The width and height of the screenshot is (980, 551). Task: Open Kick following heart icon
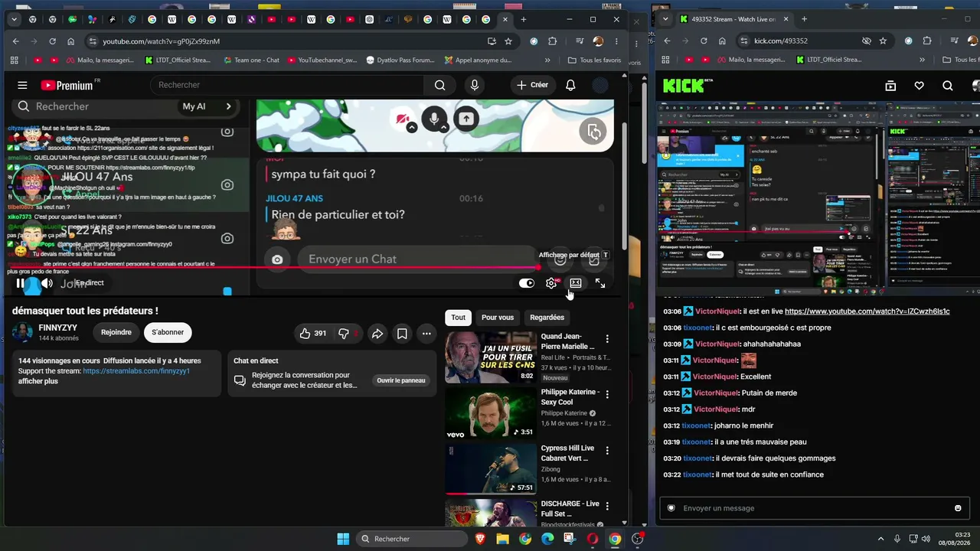920,86
